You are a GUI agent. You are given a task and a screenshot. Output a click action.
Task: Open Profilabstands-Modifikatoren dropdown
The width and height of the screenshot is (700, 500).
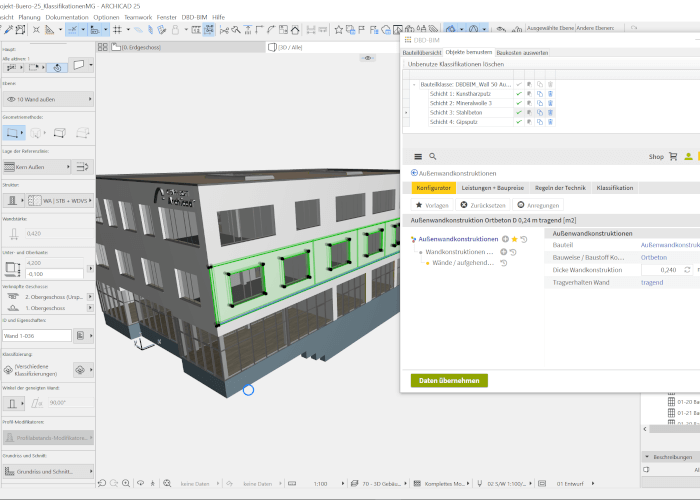pyautogui.click(x=48, y=438)
